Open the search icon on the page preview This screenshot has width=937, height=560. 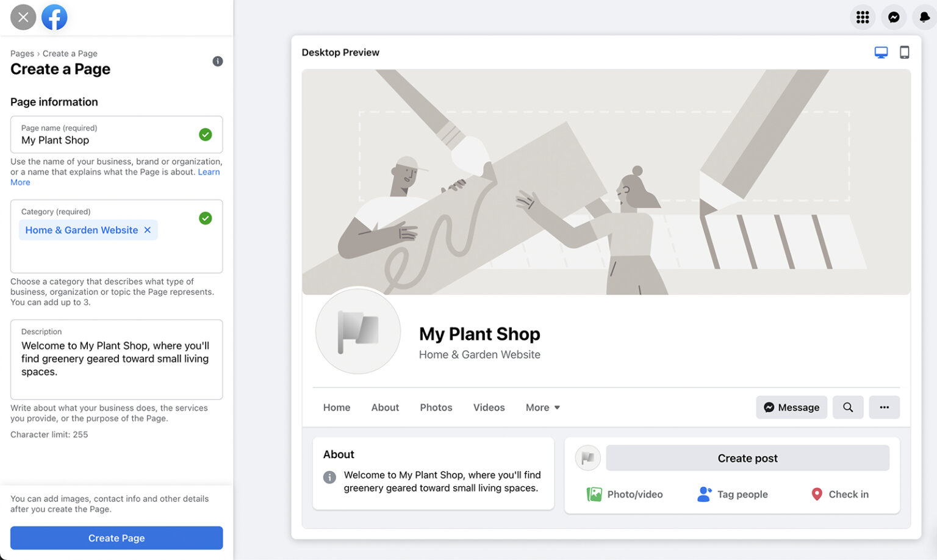pyautogui.click(x=848, y=407)
